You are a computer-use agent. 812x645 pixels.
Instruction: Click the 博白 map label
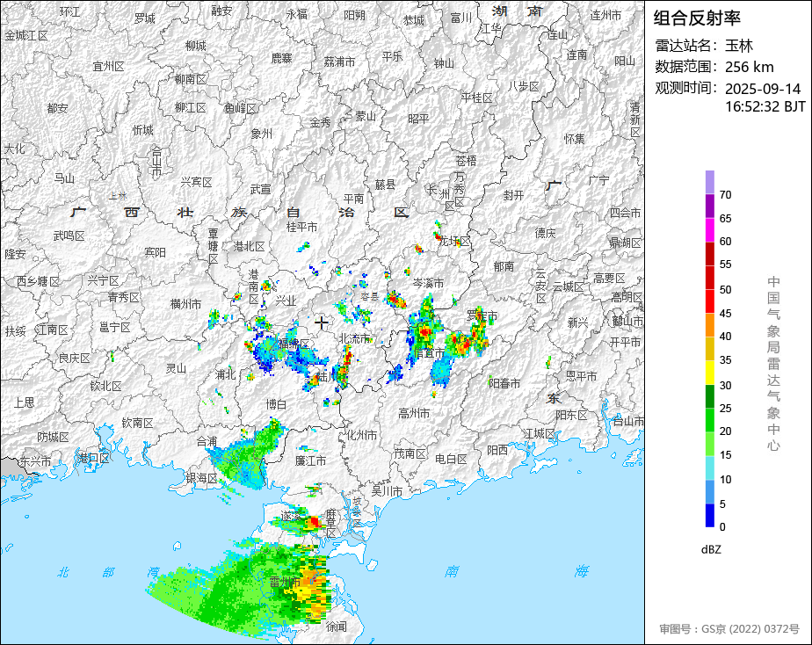click(276, 404)
